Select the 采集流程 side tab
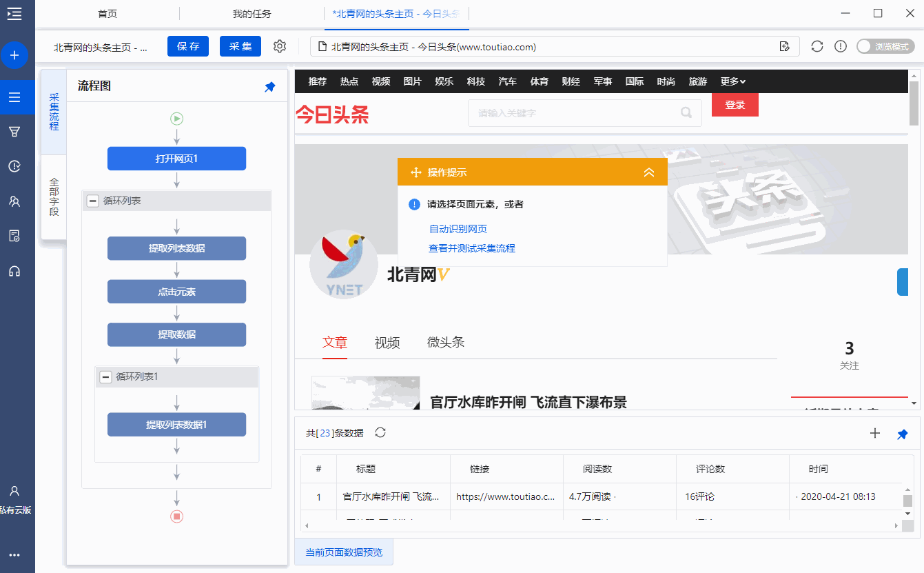 click(x=54, y=112)
